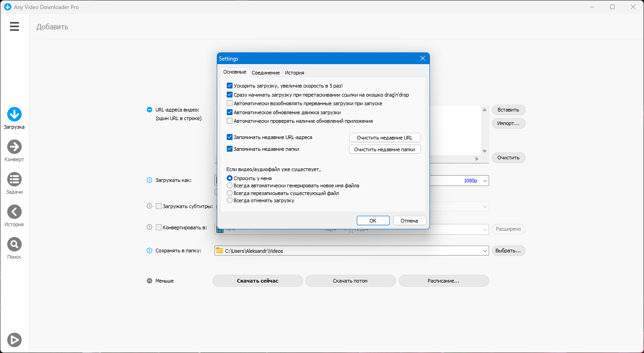Enable Конвертировать в checkbox in main window
This screenshot has width=644, height=353.
pyautogui.click(x=159, y=228)
